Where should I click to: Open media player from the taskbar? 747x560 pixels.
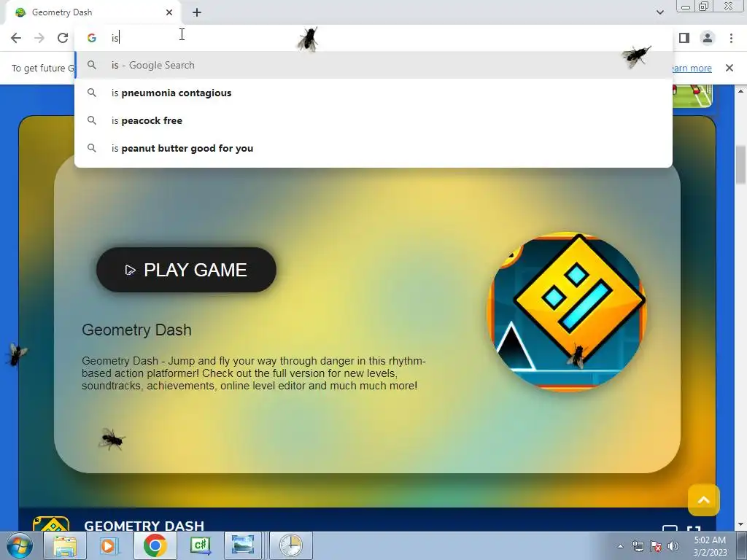[x=109, y=545]
